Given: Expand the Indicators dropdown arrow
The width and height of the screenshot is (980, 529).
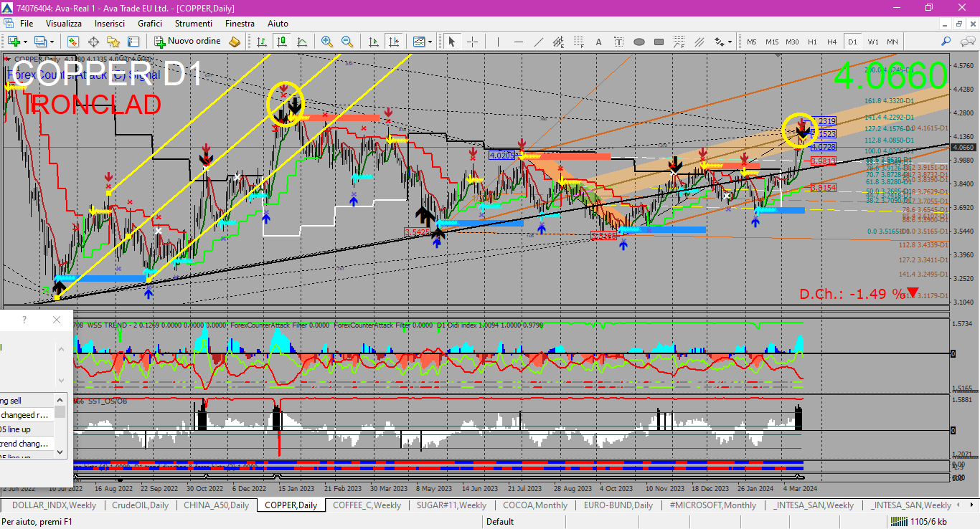Looking at the screenshot, I should click(x=430, y=42).
